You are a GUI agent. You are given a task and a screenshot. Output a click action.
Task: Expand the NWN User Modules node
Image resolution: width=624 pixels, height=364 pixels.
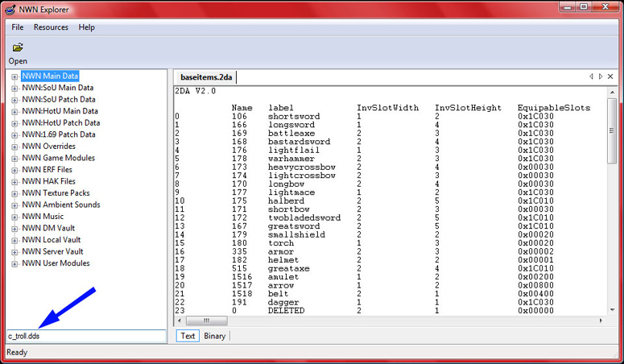pos(14,264)
